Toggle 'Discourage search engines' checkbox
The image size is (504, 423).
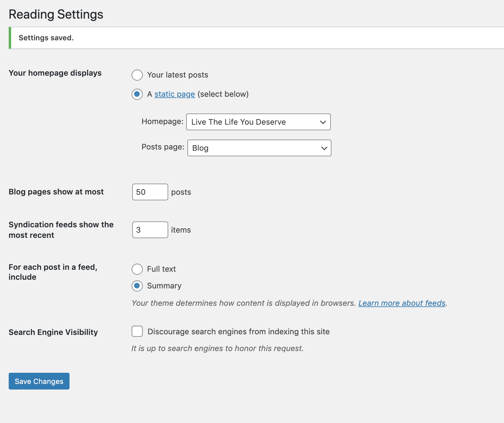137,331
